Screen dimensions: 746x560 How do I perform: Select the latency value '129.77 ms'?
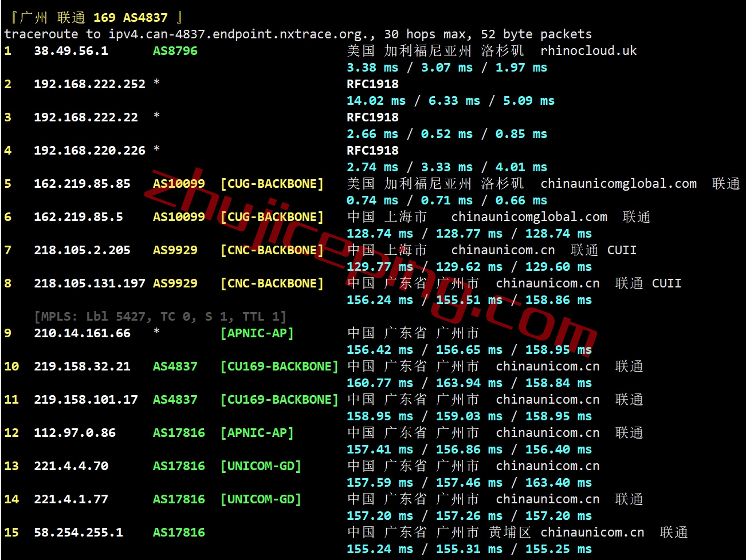point(380,267)
